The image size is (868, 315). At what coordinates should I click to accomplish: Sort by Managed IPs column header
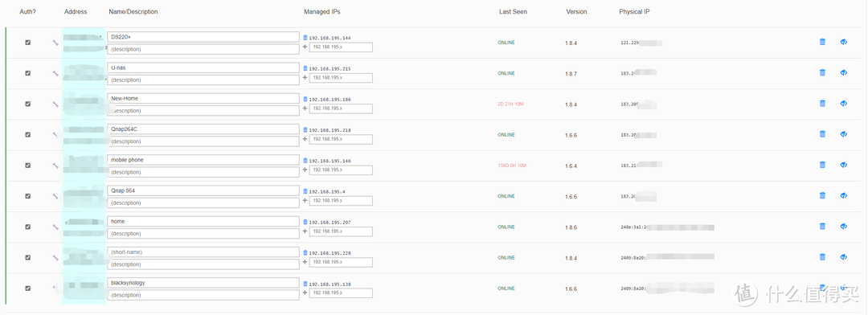pyautogui.click(x=323, y=11)
